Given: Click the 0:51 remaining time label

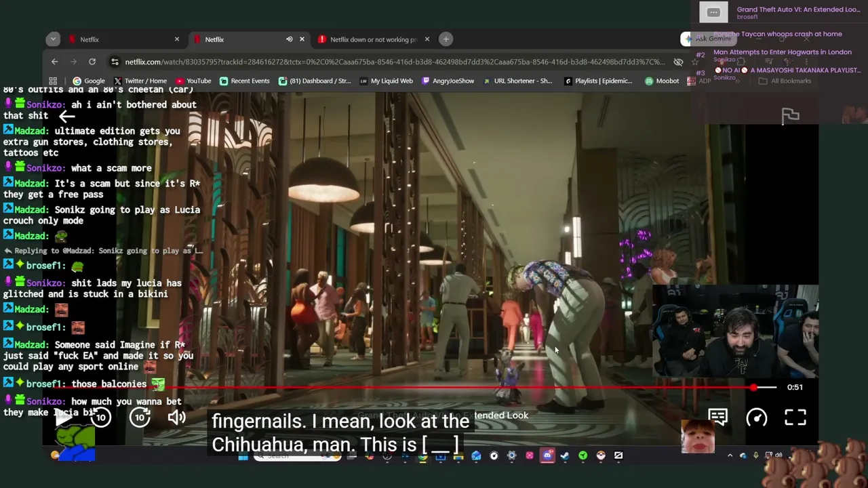Looking at the screenshot, I should tap(795, 387).
